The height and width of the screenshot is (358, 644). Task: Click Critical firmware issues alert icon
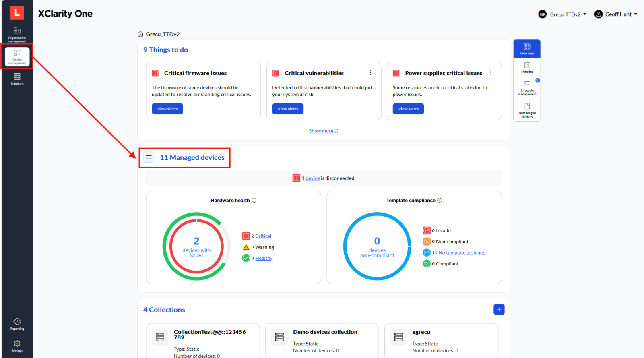[155, 73]
